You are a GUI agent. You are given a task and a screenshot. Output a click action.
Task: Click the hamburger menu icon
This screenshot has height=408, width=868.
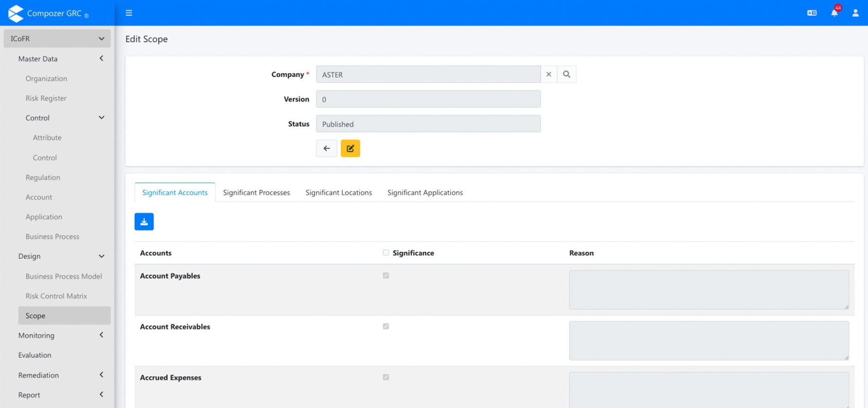point(129,13)
